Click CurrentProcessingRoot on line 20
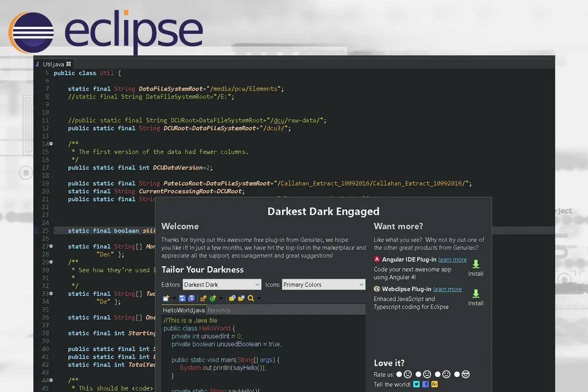588x392 pixels. (176, 191)
